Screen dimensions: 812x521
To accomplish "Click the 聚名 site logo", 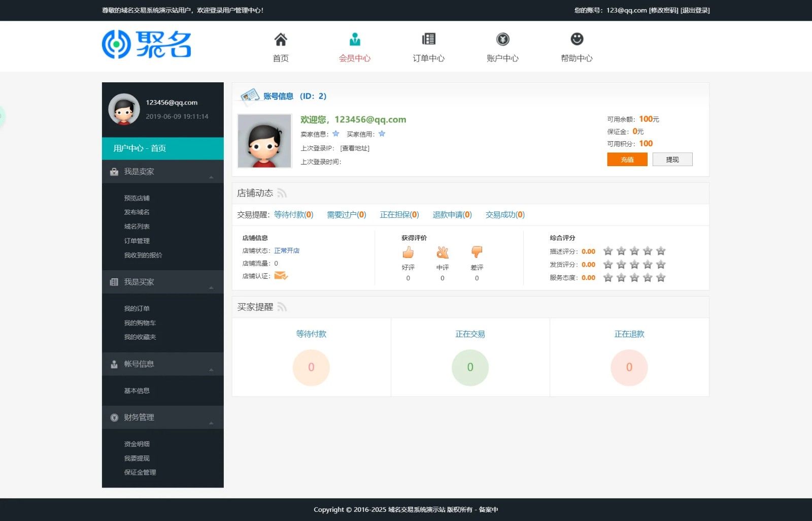I will (147, 45).
